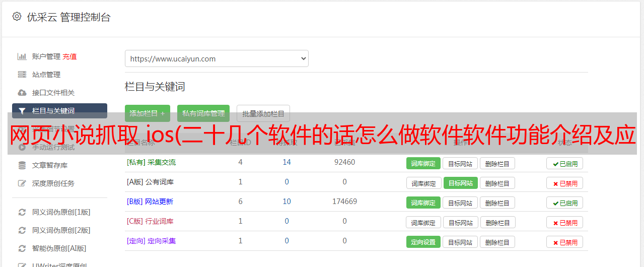This screenshot has height=267, width=644.
Task: Click the refresh icon for 同义词伪原创[2版]
Action: tap(22, 230)
